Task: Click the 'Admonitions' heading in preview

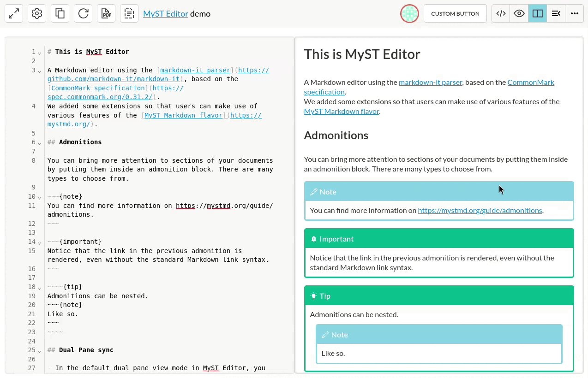Action: [x=336, y=135]
